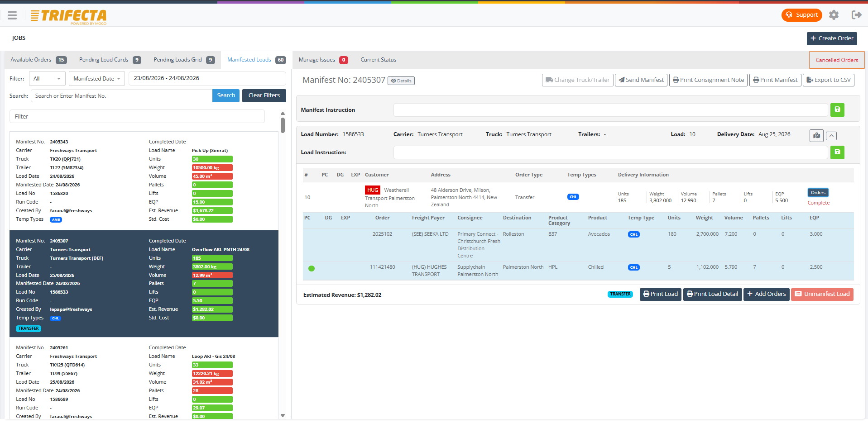Viewport: 868px width, 428px height.
Task: Open the settings gear icon
Action: (834, 15)
